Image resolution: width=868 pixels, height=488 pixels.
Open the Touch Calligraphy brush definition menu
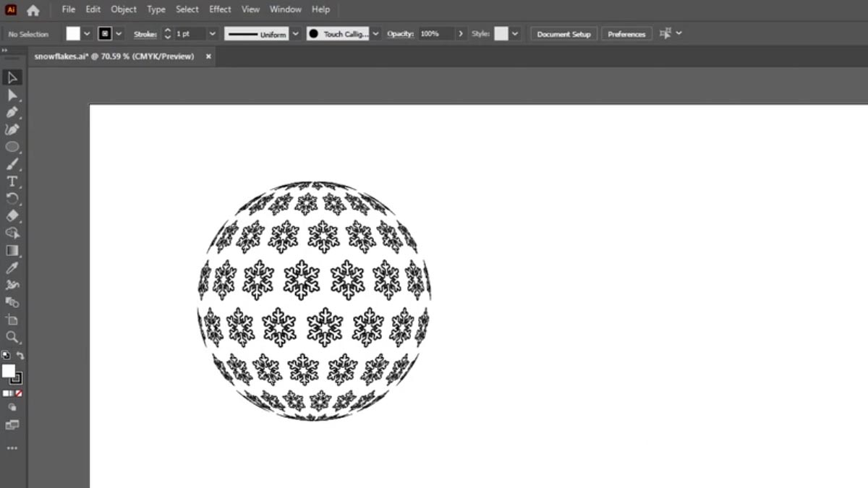click(375, 33)
